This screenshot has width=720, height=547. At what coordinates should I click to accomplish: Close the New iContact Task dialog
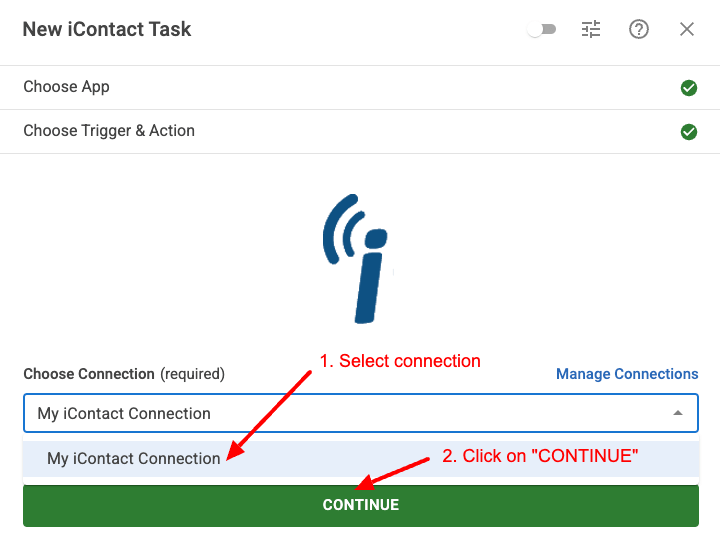686,29
